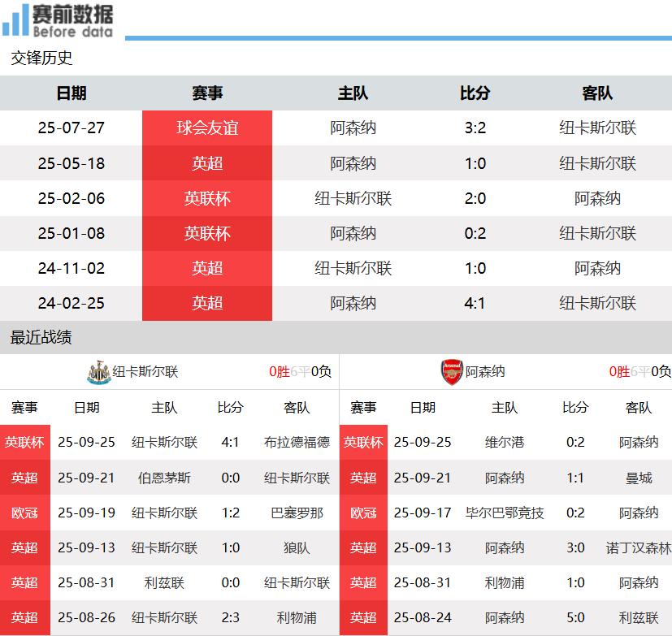Click 毕尔巴鄂竞技 home team name

[505, 513]
